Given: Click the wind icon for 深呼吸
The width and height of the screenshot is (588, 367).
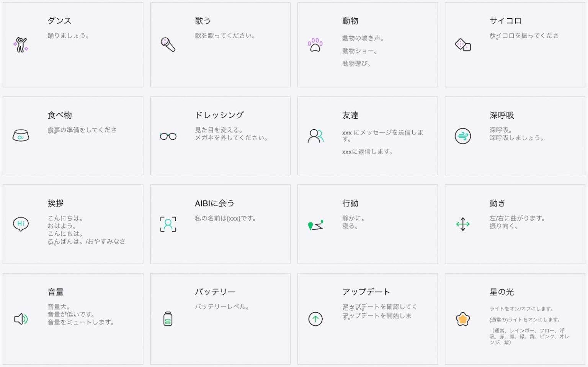Looking at the screenshot, I should [462, 136].
